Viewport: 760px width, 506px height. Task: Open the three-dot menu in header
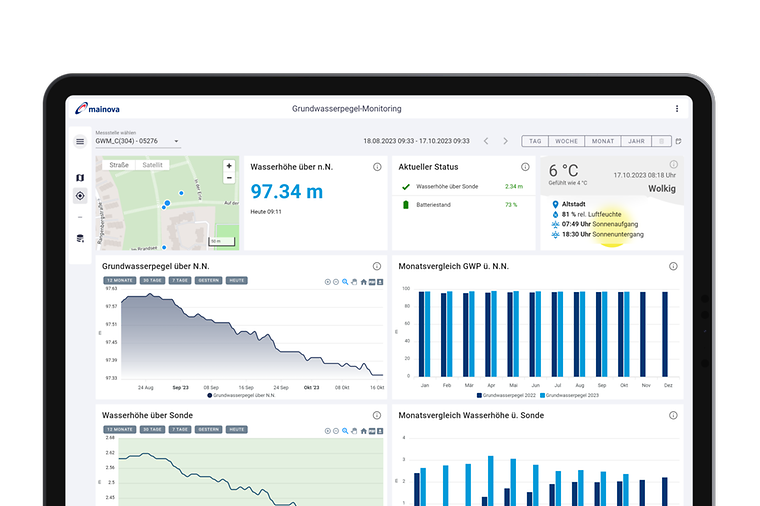(677, 109)
